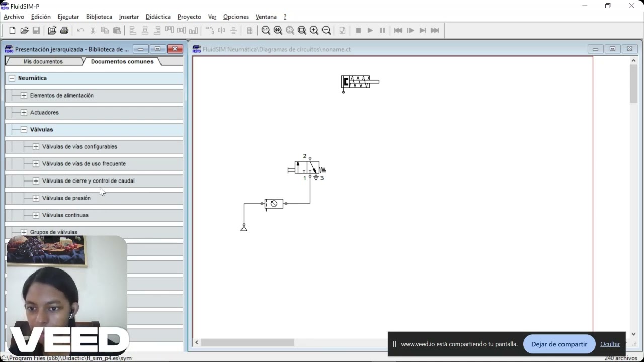The image size is (644, 362).
Task: Expand Elementos de alimentación node
Action: (x=24, y=95)
